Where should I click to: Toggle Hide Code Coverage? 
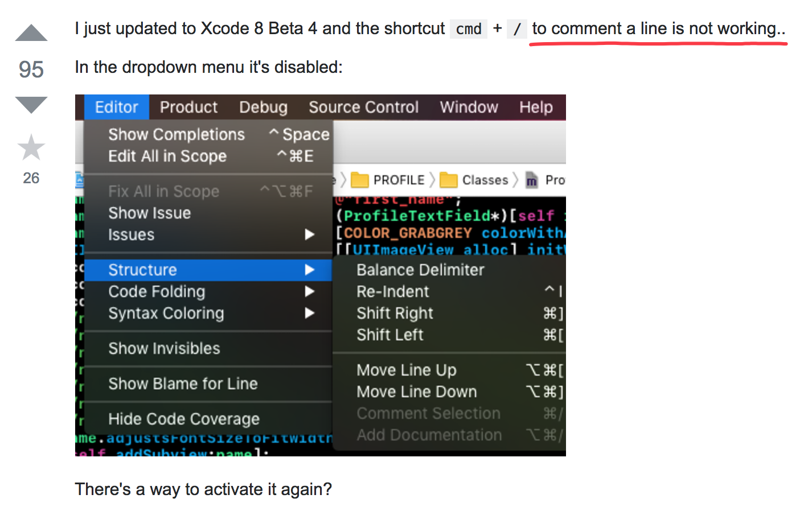[208, 419]
